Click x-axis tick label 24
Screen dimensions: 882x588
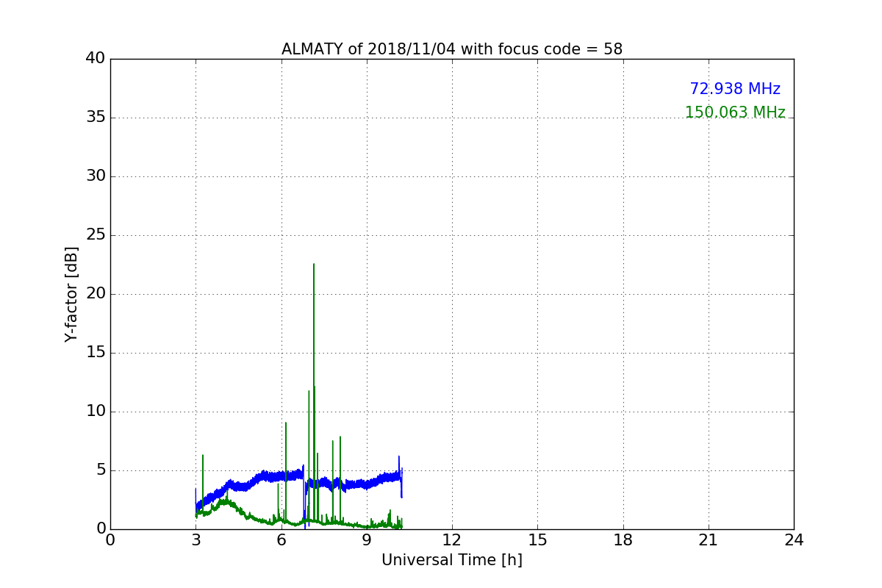[794, 541]
